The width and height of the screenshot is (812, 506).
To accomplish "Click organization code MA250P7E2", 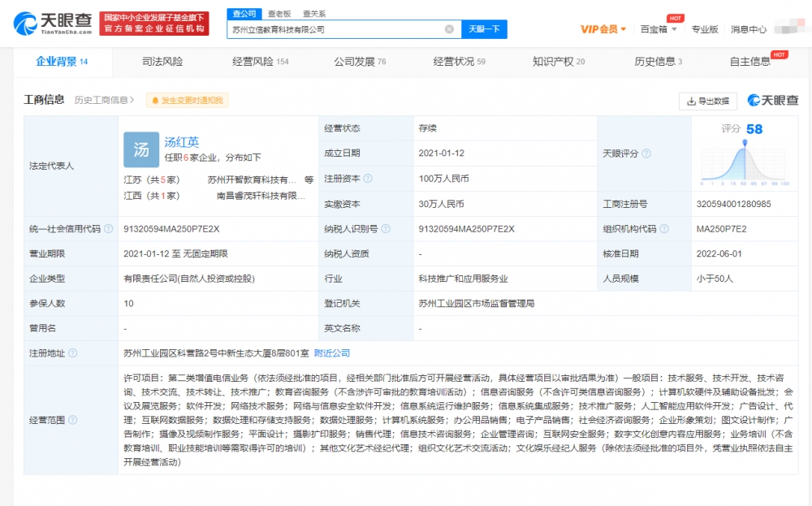I will pos(721,229).
